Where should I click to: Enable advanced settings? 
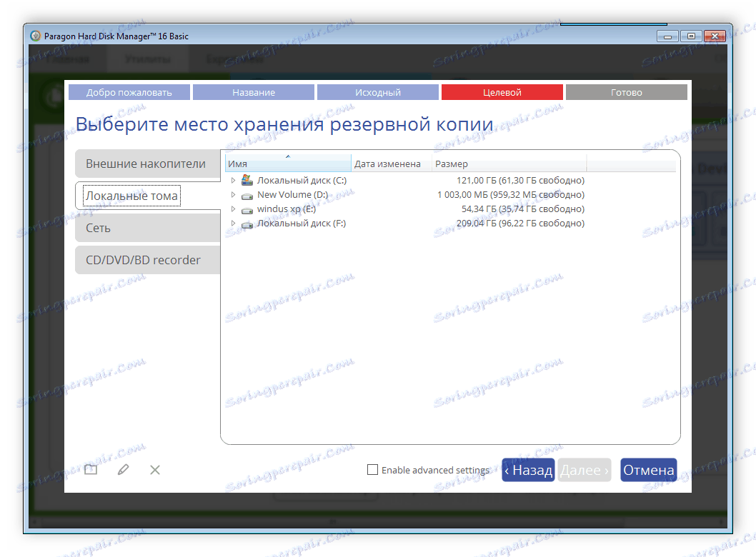pos(372,469)
